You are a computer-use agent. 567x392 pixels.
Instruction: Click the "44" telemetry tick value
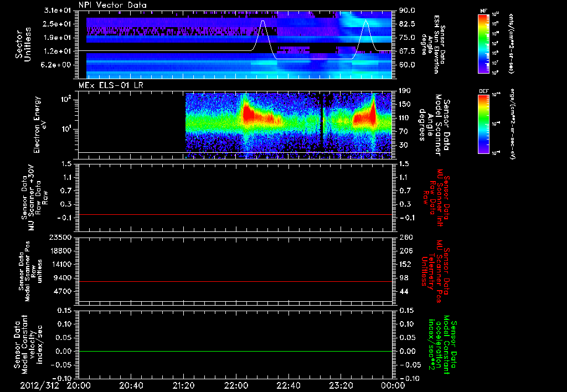click(404, 291)
